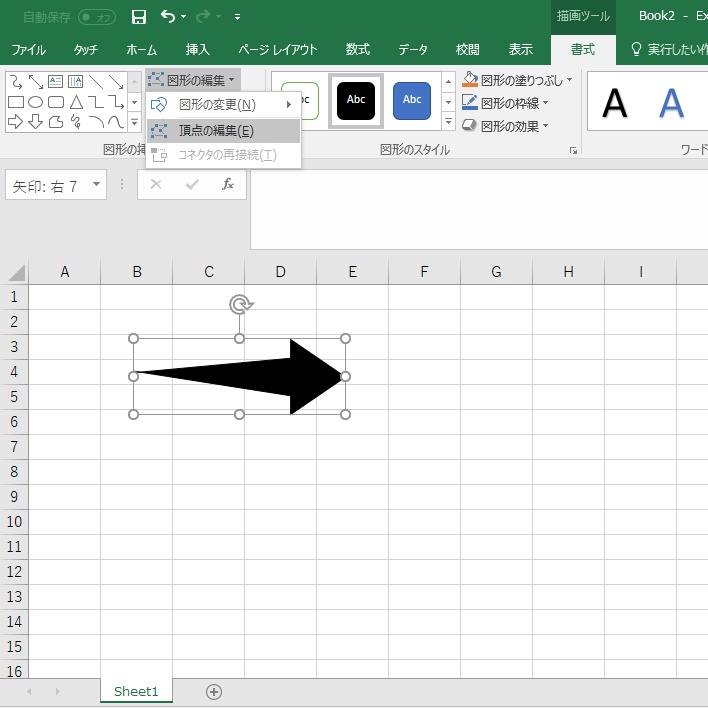Select the arc shape
This screenshot has width=708, height=708.
point(96,122)
